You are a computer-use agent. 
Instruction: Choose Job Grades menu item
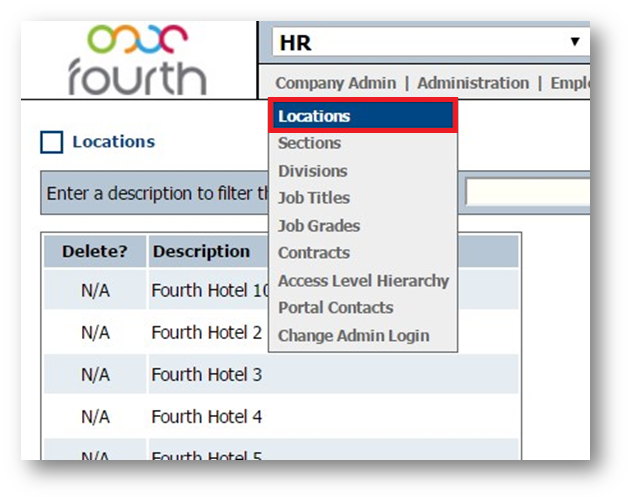318,226
